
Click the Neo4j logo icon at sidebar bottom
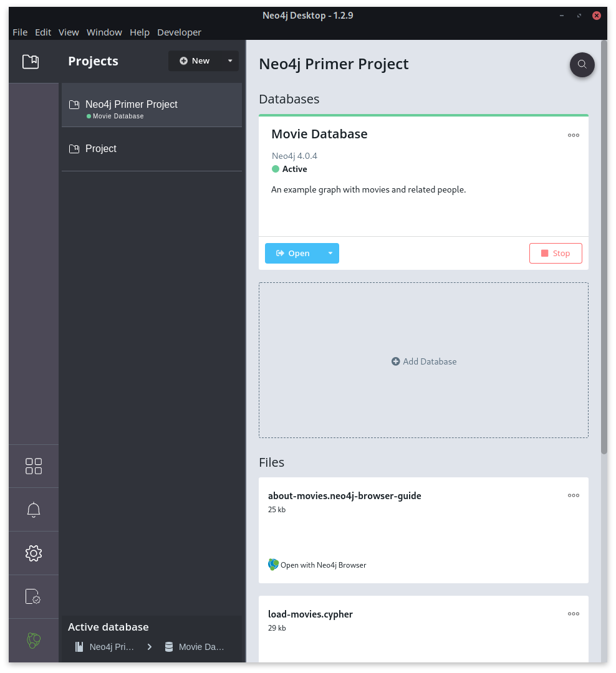pyautogui.click(x=34, y=639)
